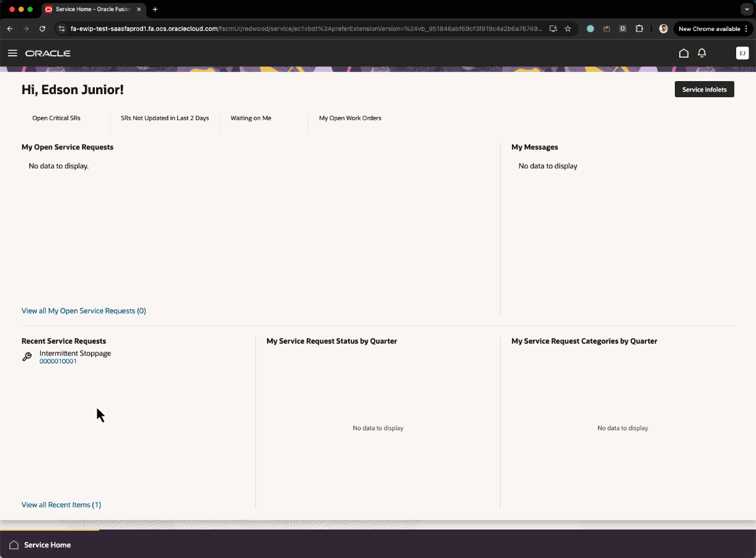Select SRs Not Updated in Last 2 Days
Viewport: 756px width, 558px height.
point(165,118)
